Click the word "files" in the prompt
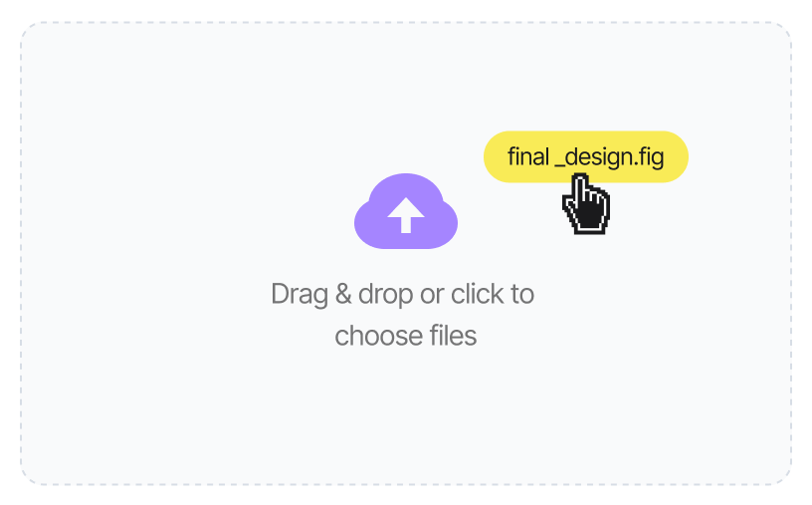The height and width of the screenshot is (505, 812). [452, 336]
